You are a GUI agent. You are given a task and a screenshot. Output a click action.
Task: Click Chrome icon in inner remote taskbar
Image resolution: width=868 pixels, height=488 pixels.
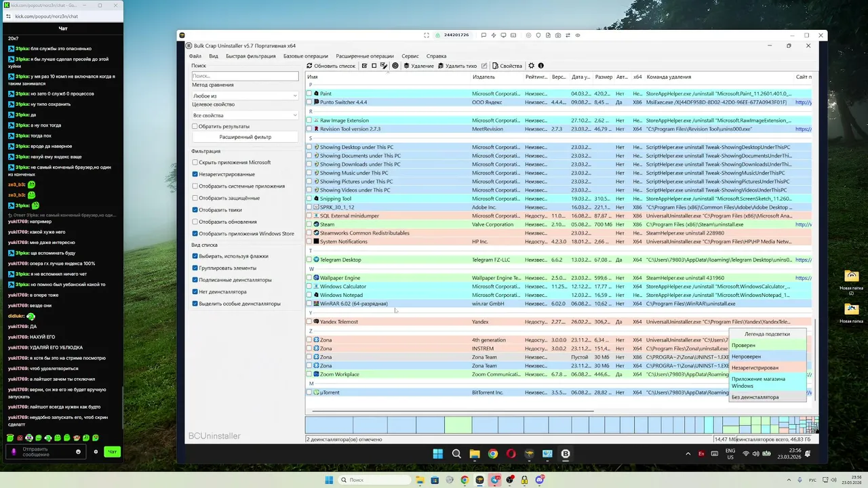coord(493,453)
